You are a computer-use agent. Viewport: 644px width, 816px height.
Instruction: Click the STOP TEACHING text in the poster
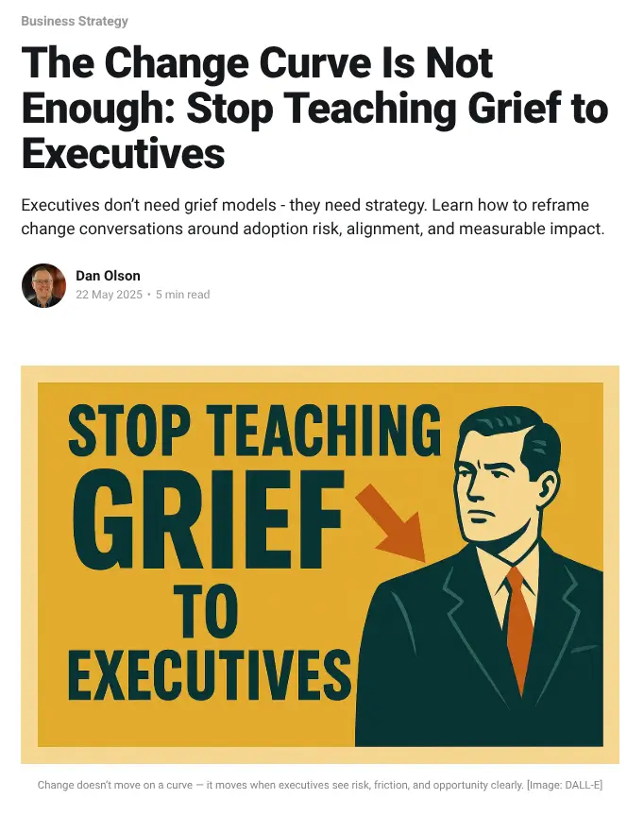coord(254,431)
